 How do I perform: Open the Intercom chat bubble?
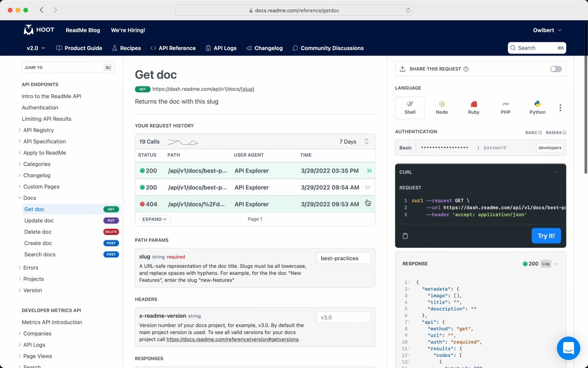[568, 348]
